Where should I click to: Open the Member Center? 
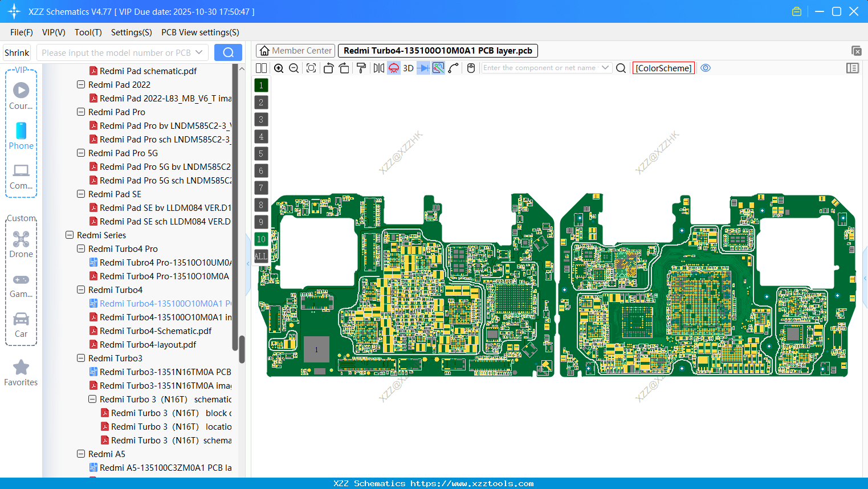(295, 50)
